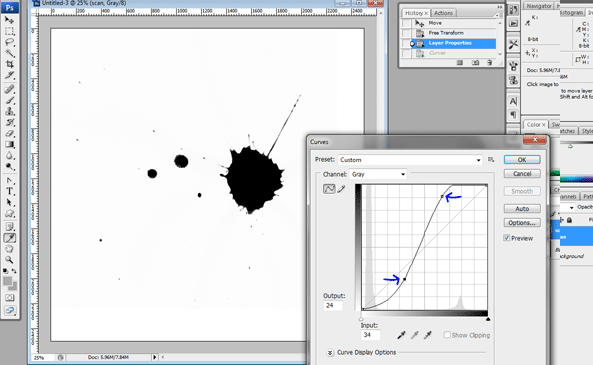Open the Curves preset options icon
Screen dimensions: 593x365
tap(491, 160)
